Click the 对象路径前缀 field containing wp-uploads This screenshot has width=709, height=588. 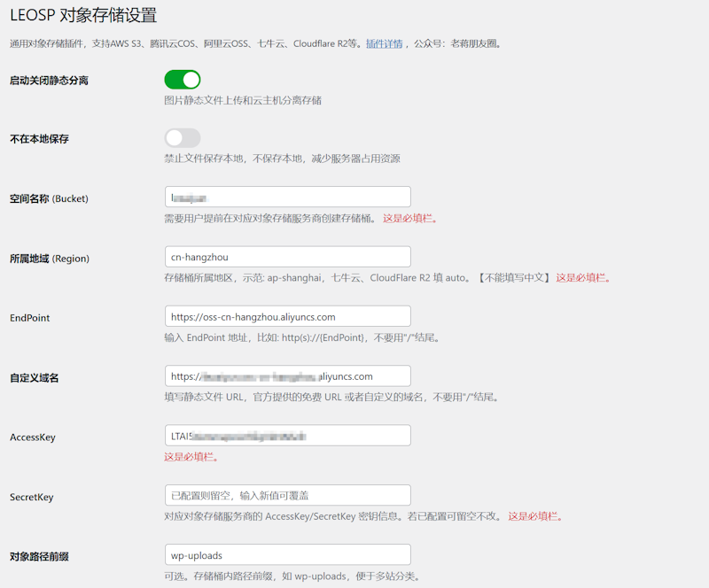click(x=287, y=555)
